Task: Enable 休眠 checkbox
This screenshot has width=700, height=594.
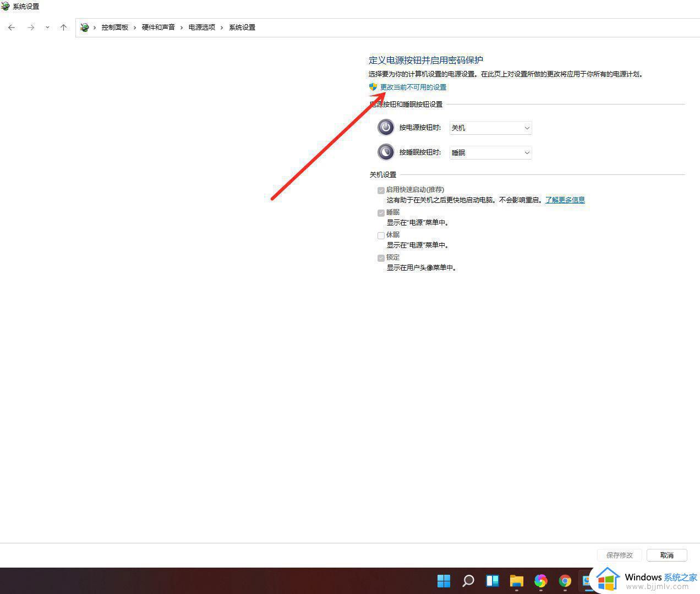Action: [381, 235]
